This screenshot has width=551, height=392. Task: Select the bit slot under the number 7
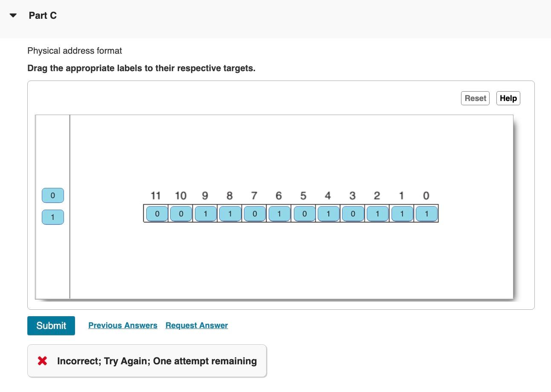tap(254, 213)
